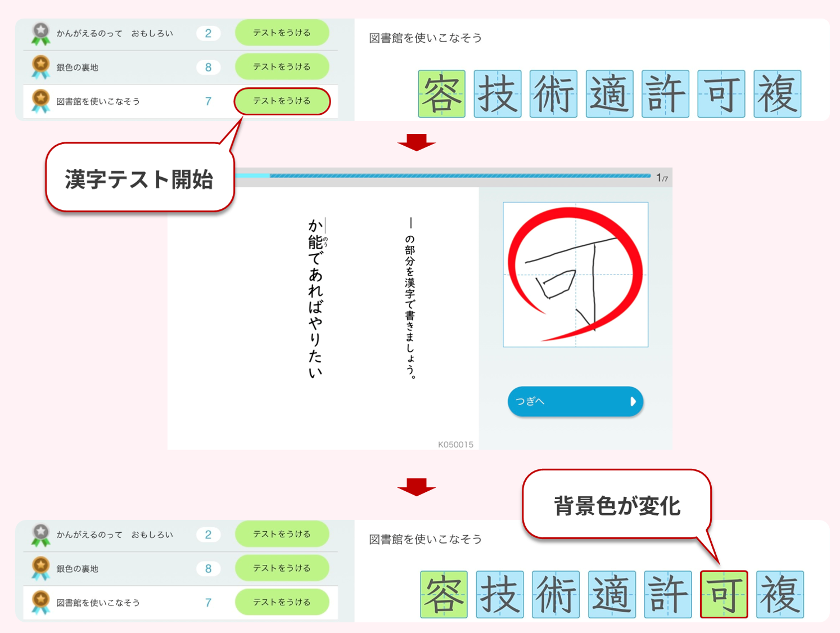Choose the 複 tile in the lower kanji row
The height and width of the screenshot is (633, 840).
(780, 594)
